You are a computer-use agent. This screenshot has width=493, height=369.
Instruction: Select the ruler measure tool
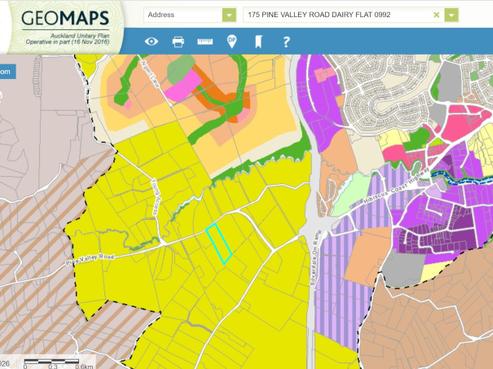[x=205, y=41]
